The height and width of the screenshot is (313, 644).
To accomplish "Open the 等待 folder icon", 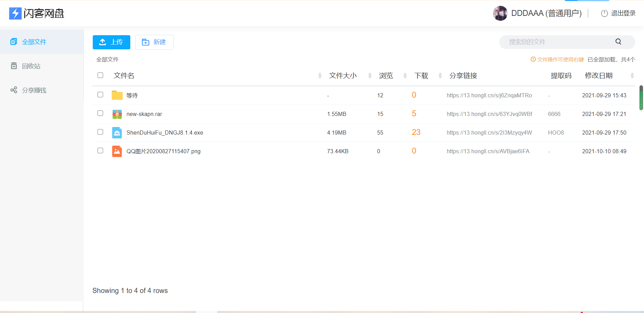I will tap(117, 95).
